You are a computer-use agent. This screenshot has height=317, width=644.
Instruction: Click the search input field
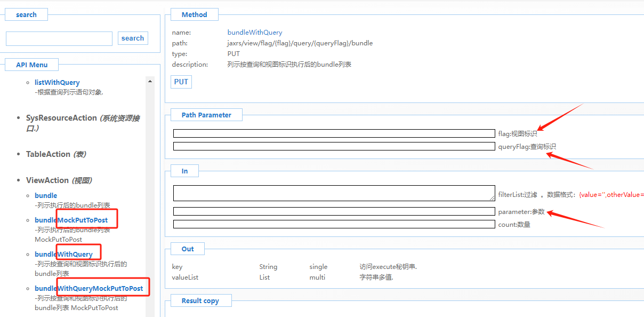pyautogui.click(x=59, y=38)
